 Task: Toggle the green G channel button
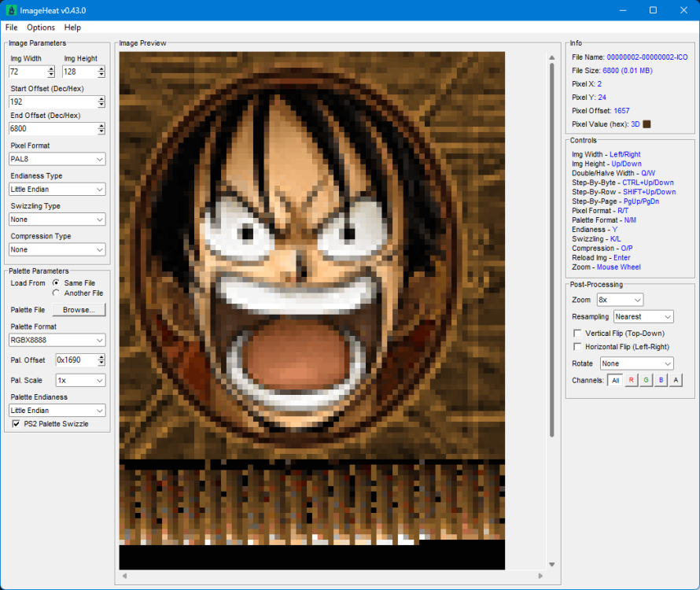click(646, 380)
